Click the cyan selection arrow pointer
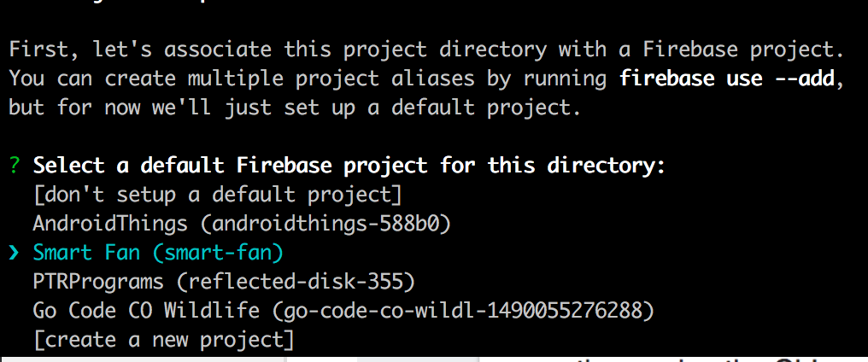The height and width of the screenshot is (362, 868). click(x=15, y=253)
